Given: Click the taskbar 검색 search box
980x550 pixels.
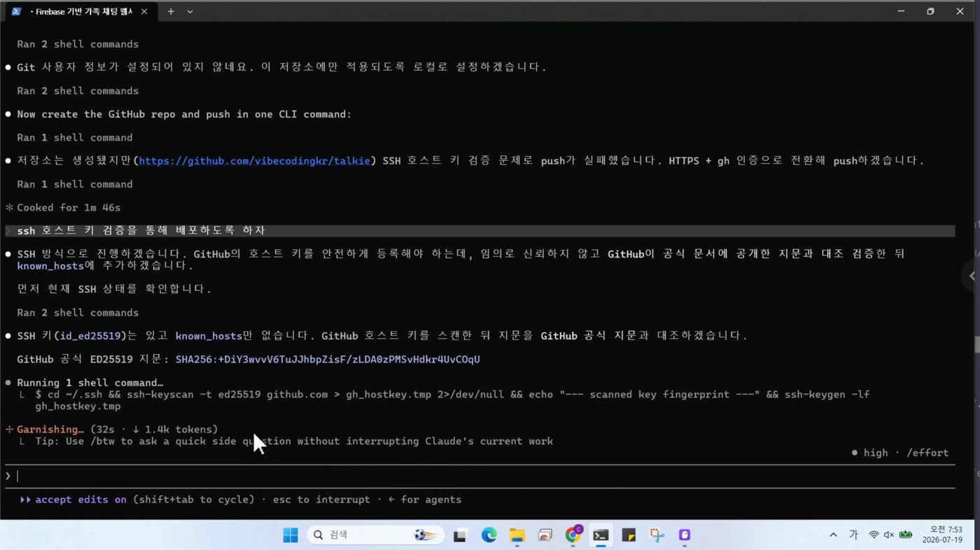Looking at the screenshot, I should coord(375,535).
